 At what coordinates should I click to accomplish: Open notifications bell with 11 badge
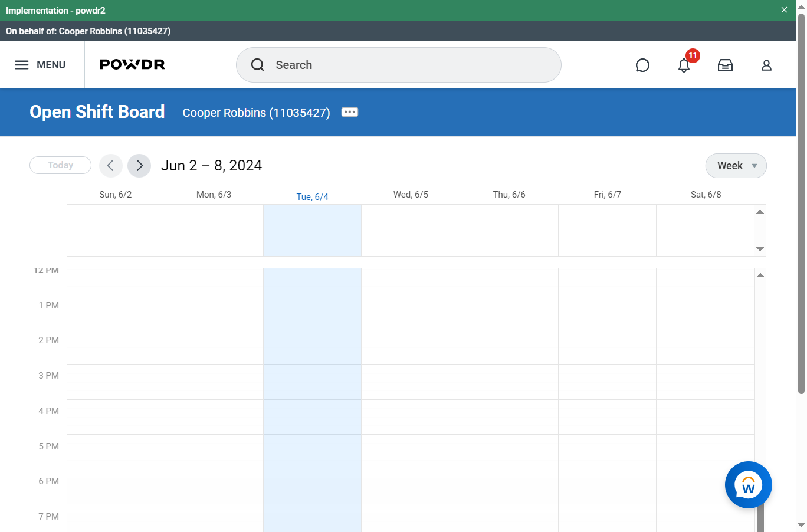point(684,64)
